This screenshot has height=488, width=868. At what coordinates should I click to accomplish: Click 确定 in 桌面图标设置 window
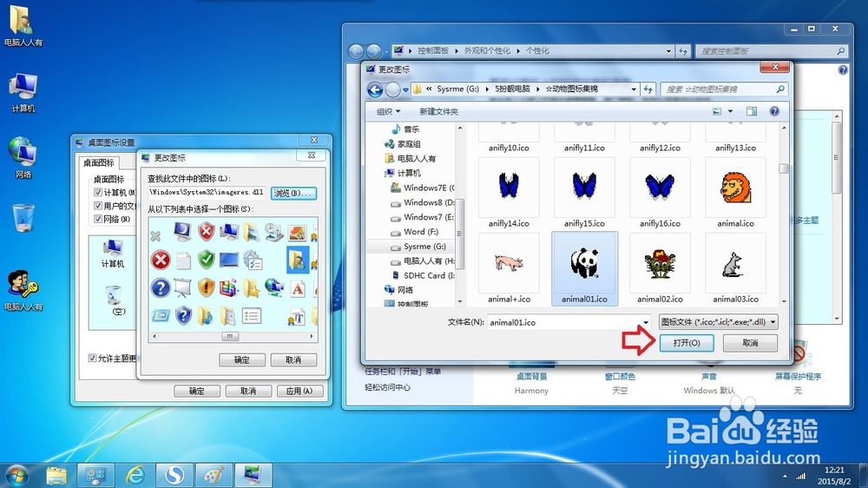(x=197, y=391)
